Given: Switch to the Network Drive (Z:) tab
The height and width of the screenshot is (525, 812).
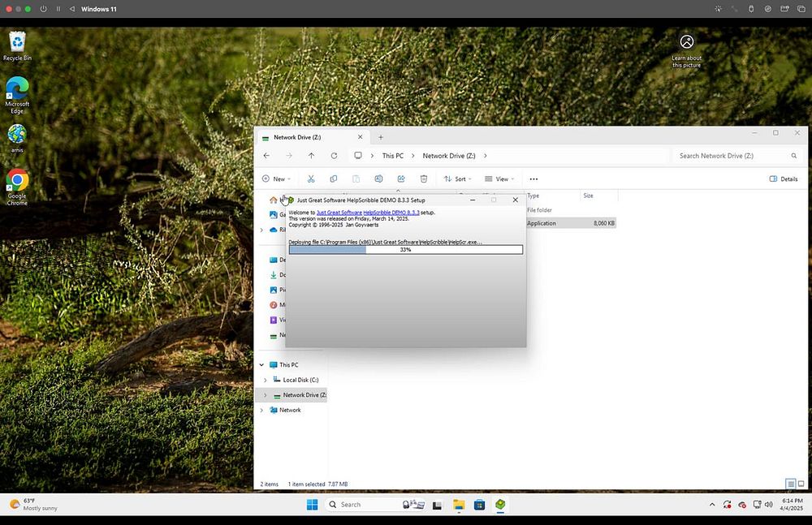Looking at the screenshot, I should [311, 137].
